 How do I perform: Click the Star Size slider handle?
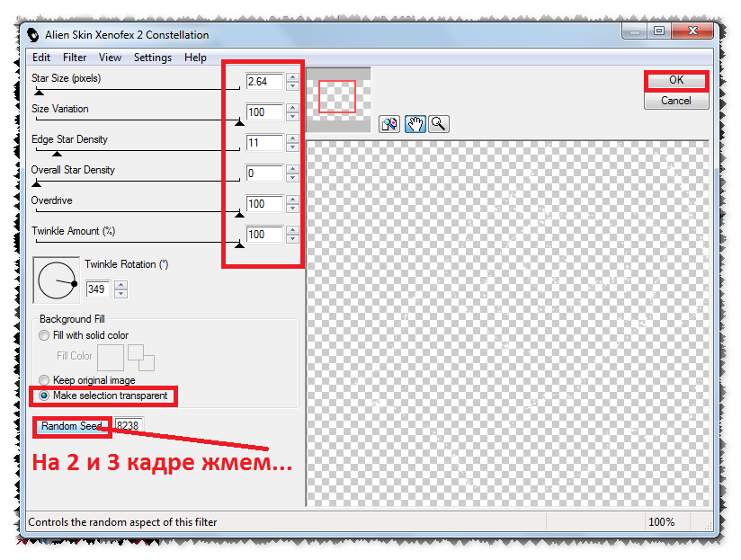click(x=40, y=92)
